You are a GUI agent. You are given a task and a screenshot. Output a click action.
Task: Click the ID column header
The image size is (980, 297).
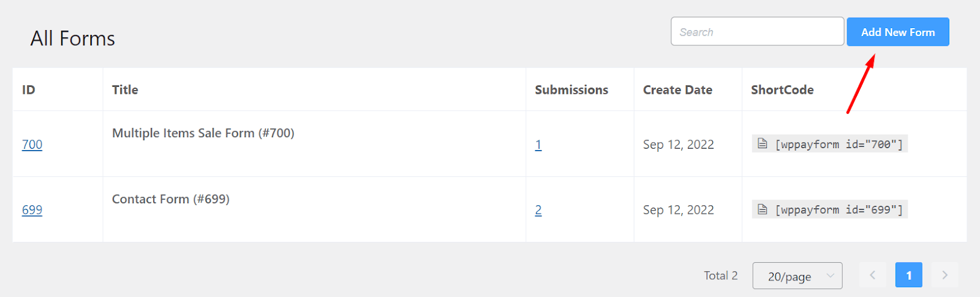[x=29, y=90]
